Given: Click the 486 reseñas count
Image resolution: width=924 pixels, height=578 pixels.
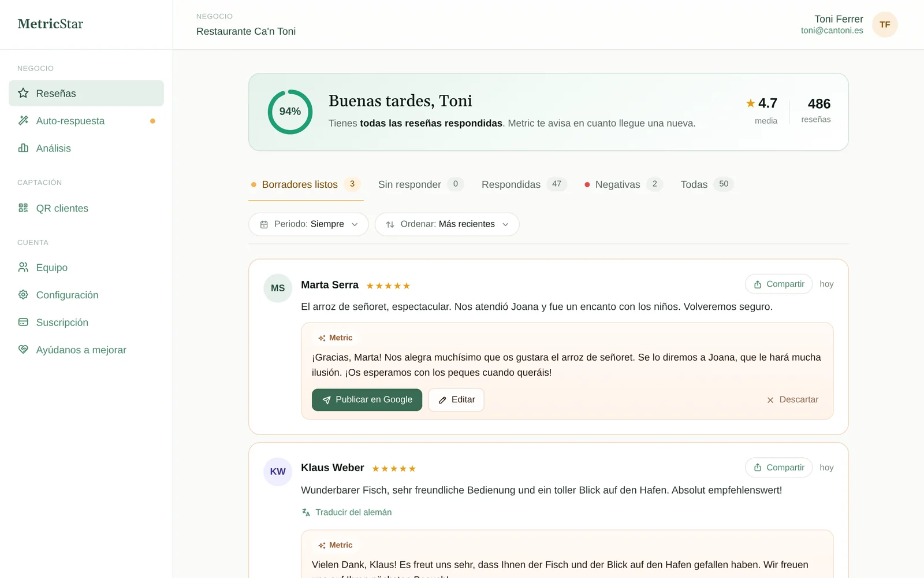Looking at the screenshot, I should (x=819, y=104).
